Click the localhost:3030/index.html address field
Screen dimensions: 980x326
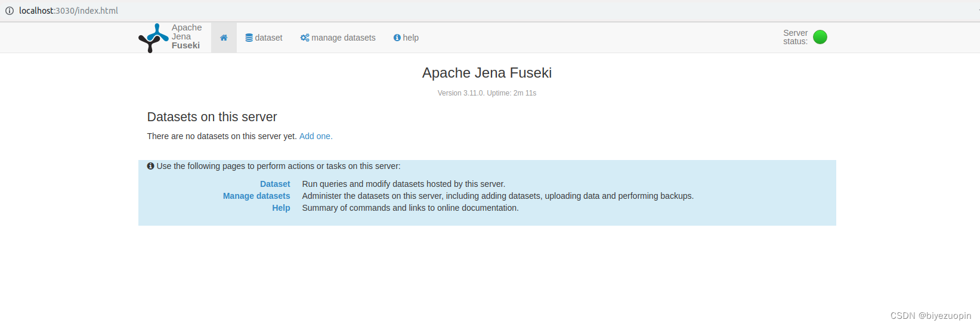pos(69,11)
